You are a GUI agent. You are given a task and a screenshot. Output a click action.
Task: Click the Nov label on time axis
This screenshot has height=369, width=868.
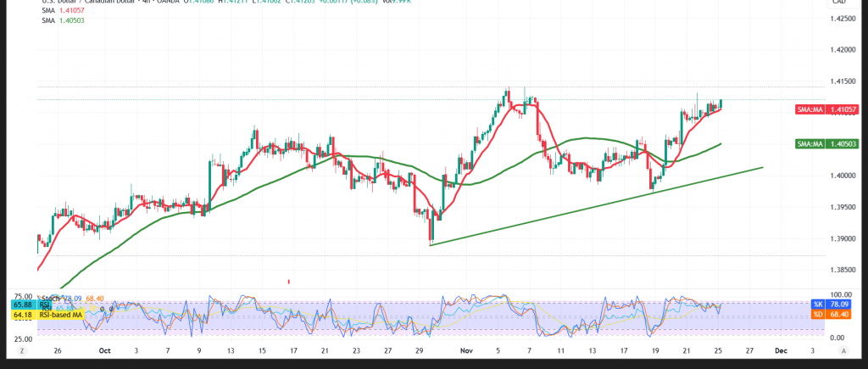click(x=464, y=349)
